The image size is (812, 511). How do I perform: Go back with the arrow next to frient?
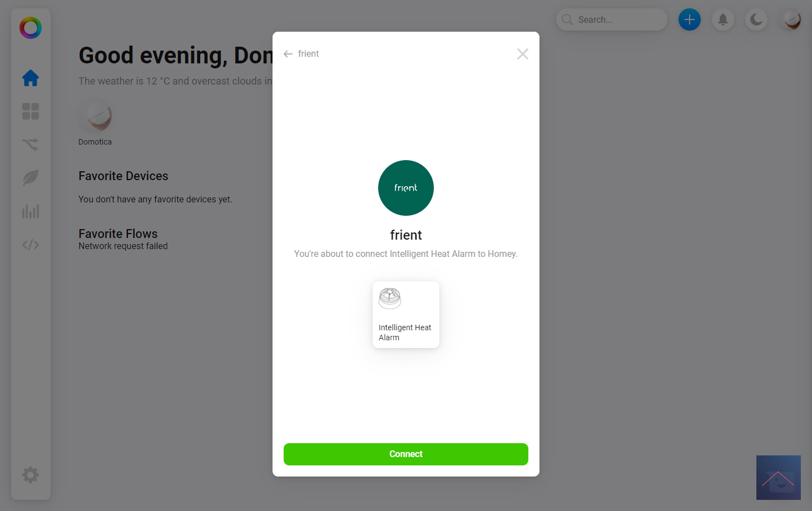point(288,54)
